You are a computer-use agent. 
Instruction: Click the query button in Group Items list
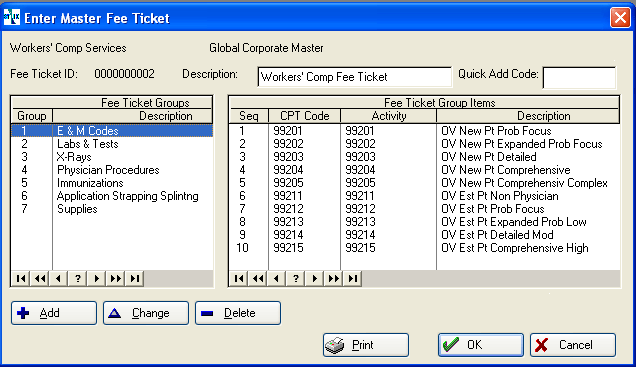[x=295, y=279]
